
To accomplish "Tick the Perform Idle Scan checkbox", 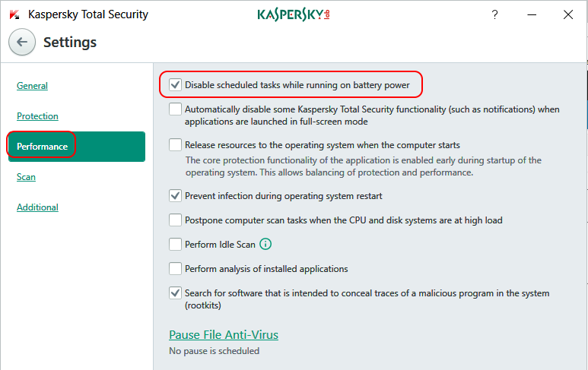I will (x=176, y=245).
